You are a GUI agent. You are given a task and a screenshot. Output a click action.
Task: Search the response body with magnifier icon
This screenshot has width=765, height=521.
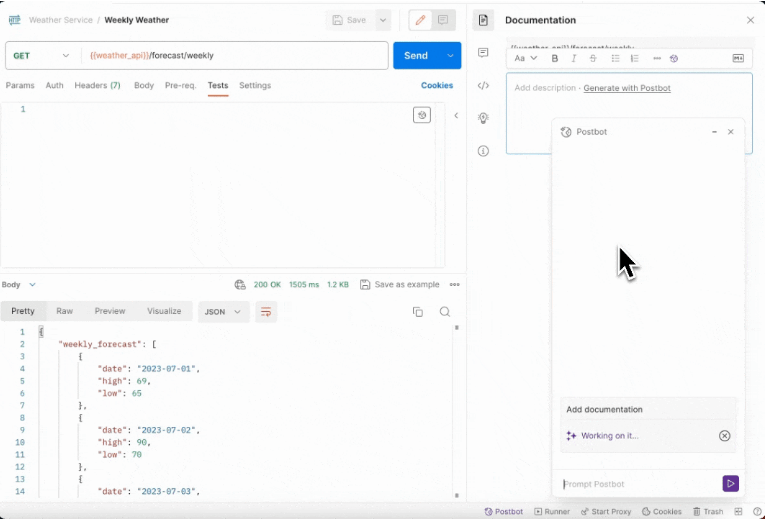pos(445,312)
